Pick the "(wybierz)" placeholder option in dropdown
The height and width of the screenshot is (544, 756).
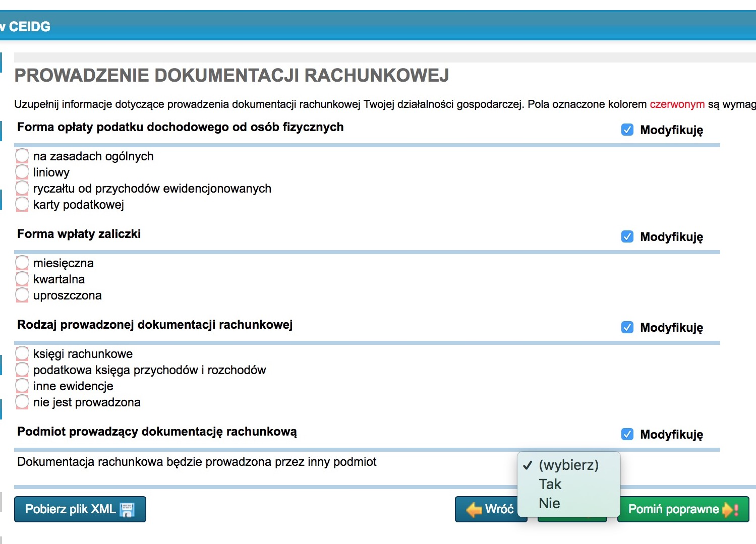pyautogui.click(x=568, y=465)
